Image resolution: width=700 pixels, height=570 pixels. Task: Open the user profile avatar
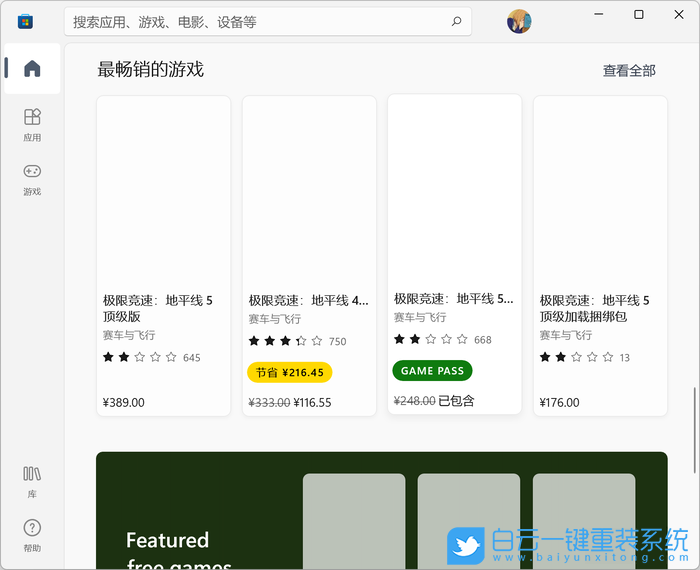(519, 21)
